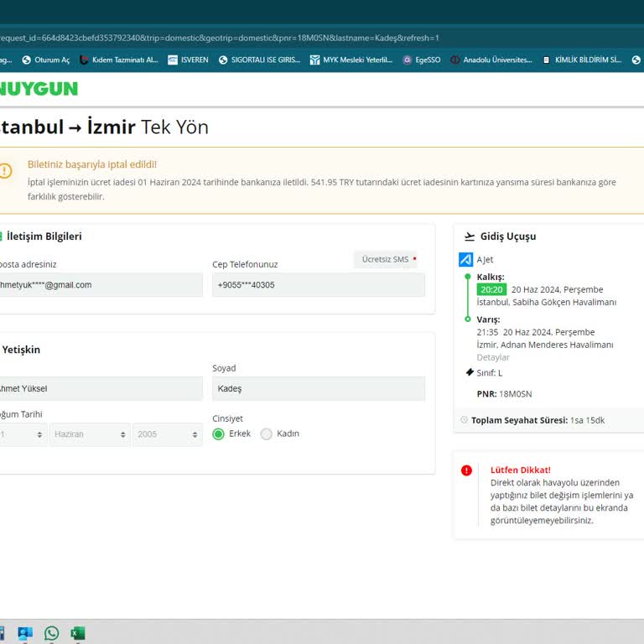Screen dimensions: 644x644
Task: Click the Ücretsiz SMS badge
Action: pyautogui.click(x=386, y=259)
